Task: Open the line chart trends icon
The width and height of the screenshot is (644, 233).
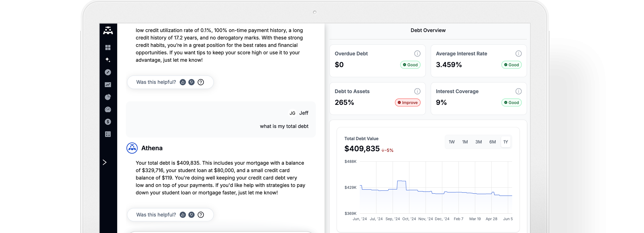Action: point(108,85)
